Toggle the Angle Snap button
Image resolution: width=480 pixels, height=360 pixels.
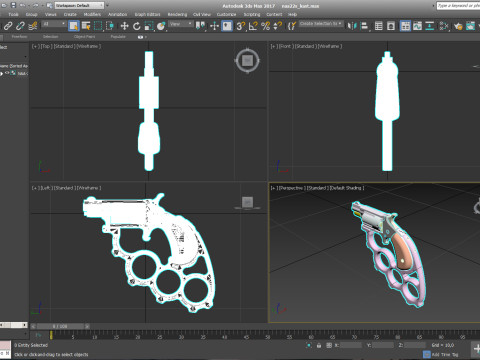pos(253,26)
